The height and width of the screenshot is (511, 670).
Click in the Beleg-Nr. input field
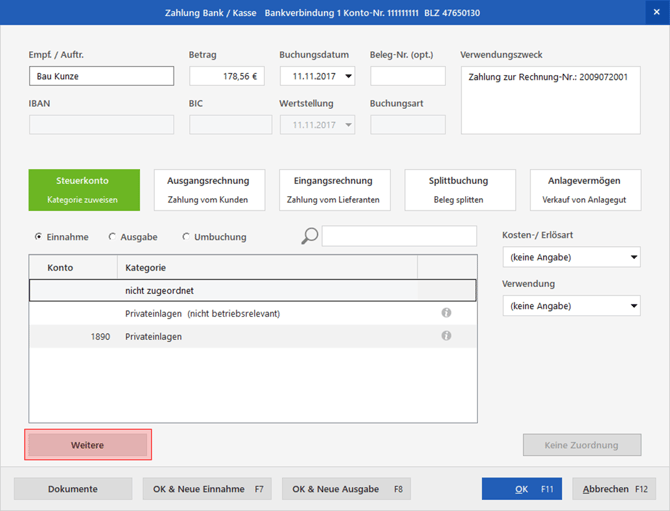(408, 76)
